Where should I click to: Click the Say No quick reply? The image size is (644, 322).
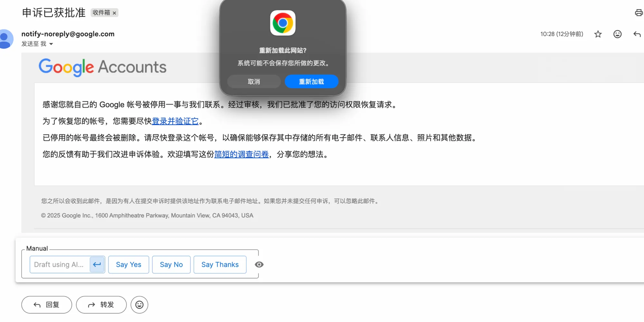tap(171, 265)
